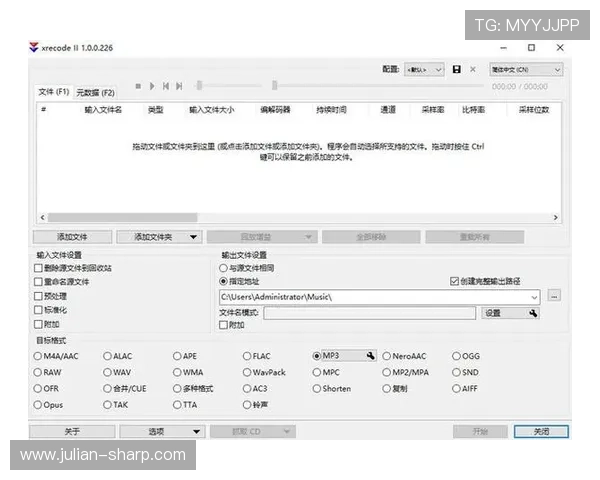Screen dimensions: 600x480
Task: Choose WavPack target format
Action: [247, 372]
